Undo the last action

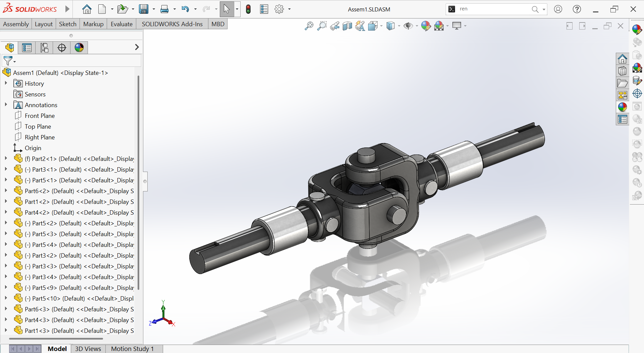[185, 9]
